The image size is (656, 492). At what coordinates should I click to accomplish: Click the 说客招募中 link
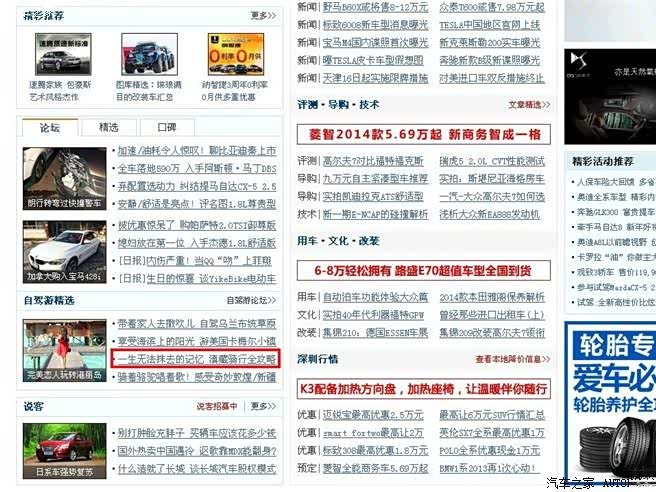(x=217, y=406)
